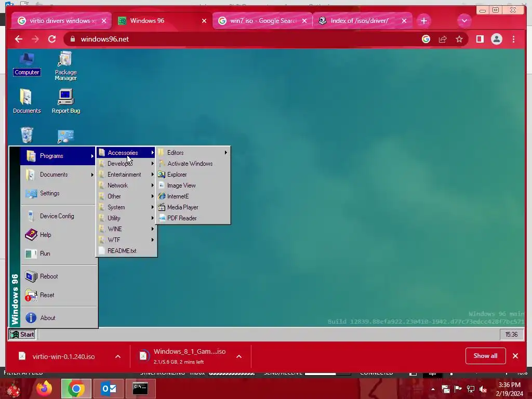The width and height of the screenshot is (532, 399).
Task: Open the Computer desktop icon
Action: click(27, 64)
